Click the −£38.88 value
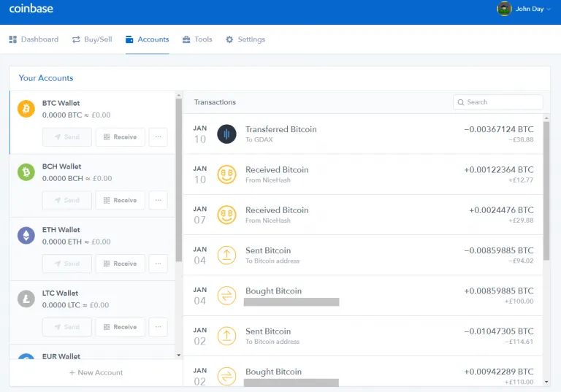561x392 pixels. click(x=521, y=139)
